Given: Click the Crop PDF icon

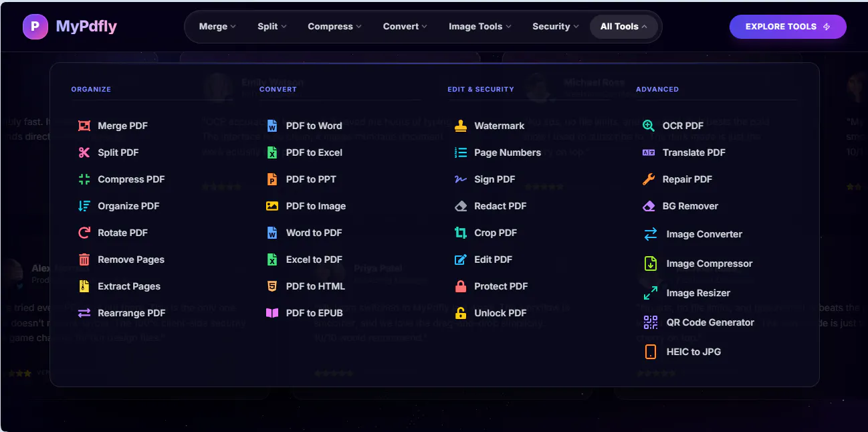Looking at the screenshot, I should click(461, 233).
